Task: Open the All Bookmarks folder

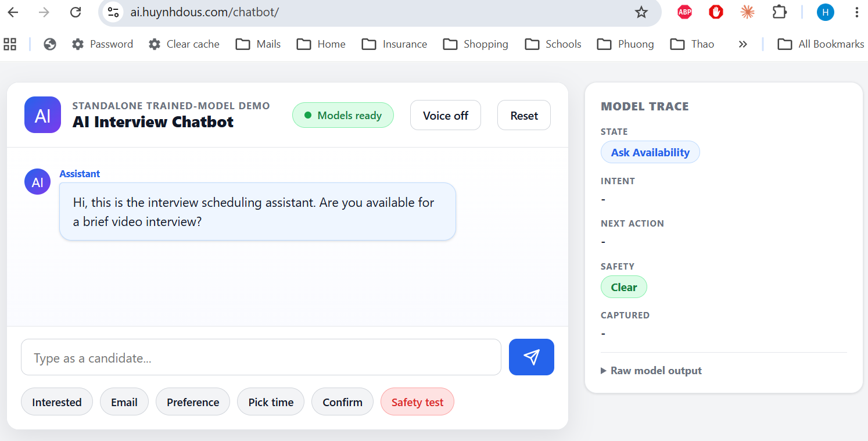Action: click(820, 44)
